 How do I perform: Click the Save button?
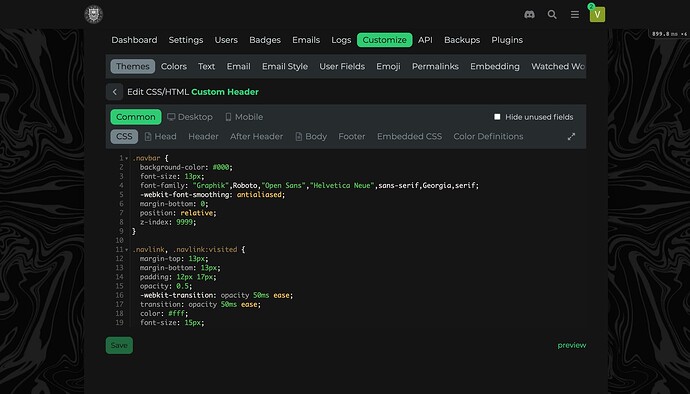point(119,346)
